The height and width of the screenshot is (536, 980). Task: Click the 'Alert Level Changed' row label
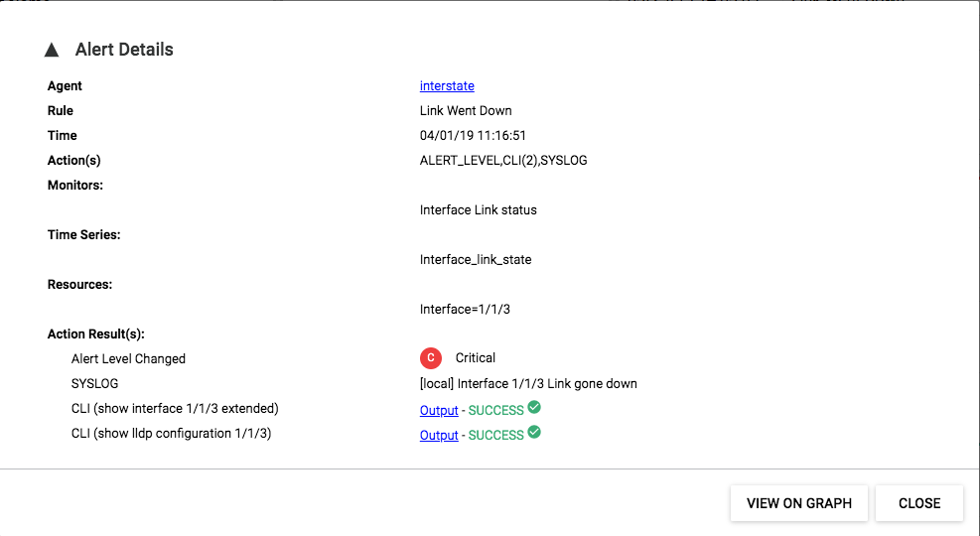[128, 358]
